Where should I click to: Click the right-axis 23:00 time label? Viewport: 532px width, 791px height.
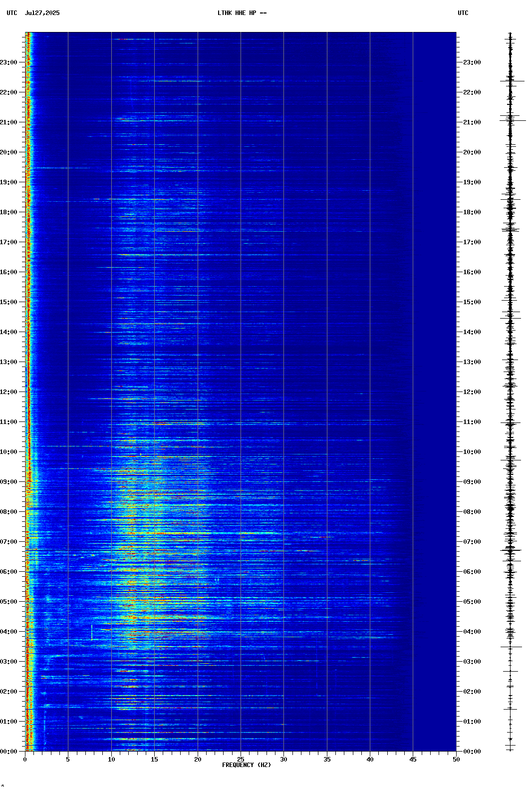click(x=472, y=62)
